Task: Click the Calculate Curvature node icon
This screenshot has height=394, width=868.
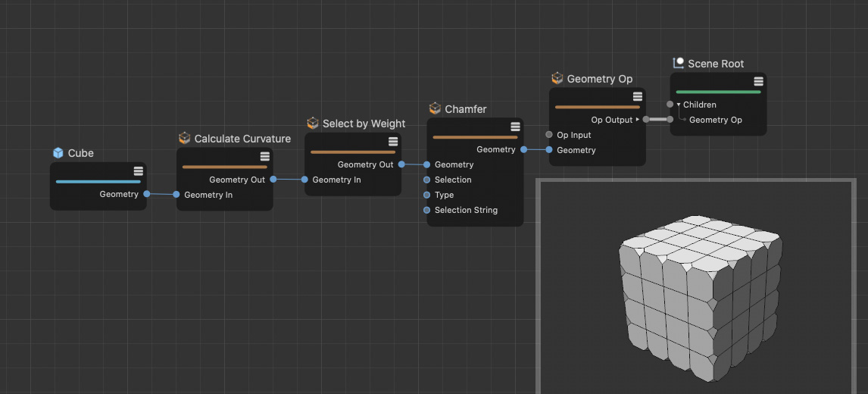Action: click(x=185, y=139)
